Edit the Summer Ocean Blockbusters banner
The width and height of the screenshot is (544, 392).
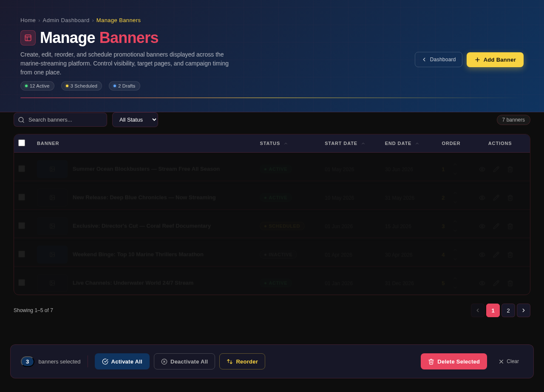[496, 169]
